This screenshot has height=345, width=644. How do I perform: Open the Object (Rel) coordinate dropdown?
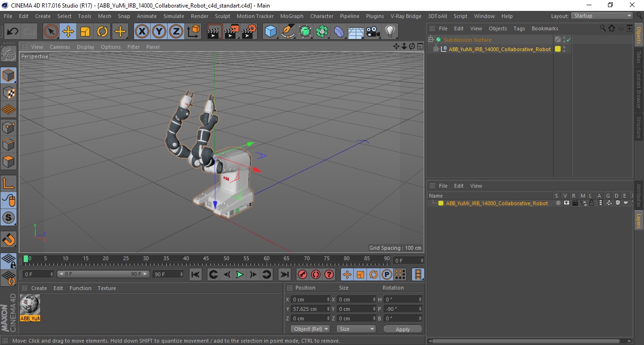coord(310,329)
